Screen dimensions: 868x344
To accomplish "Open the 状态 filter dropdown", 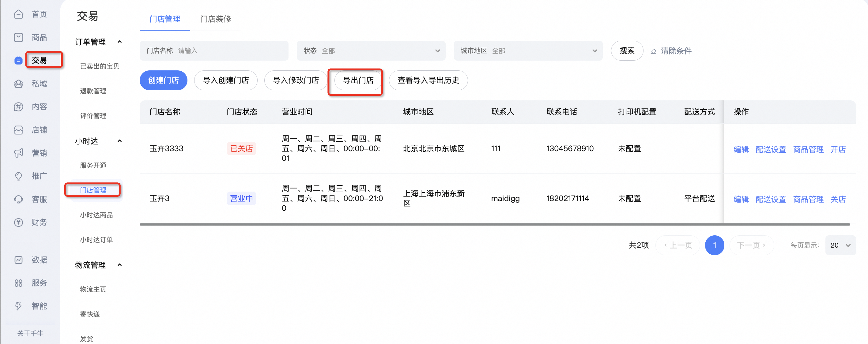I will [371, 51].
